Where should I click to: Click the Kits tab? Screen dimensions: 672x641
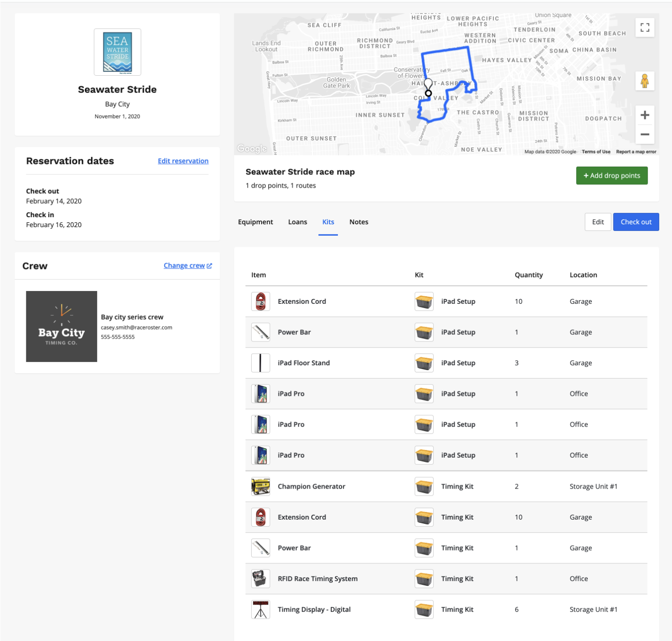tap(328, 222)
